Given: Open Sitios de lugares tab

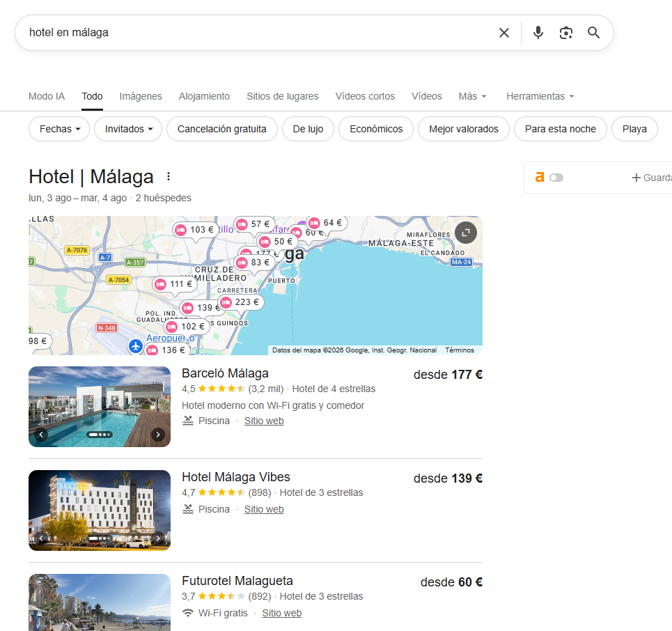Looking at the screenshot, I should pyautogui.click(x=283, y=96).
